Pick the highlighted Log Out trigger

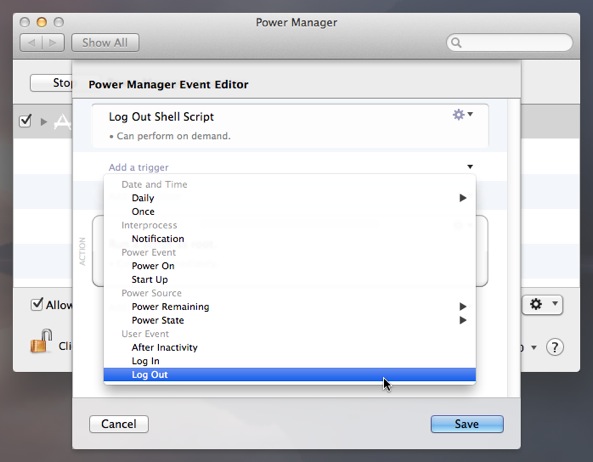coord(290,375)
